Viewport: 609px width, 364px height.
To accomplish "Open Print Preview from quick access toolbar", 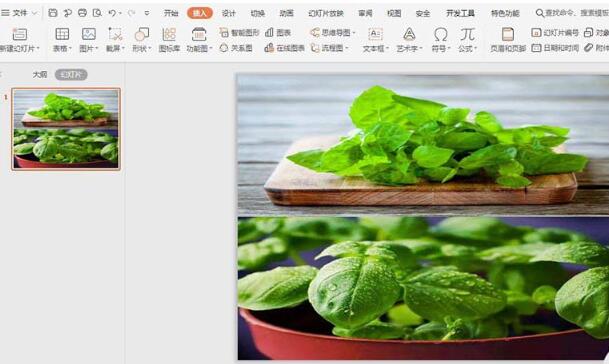I will coord(97,13).
